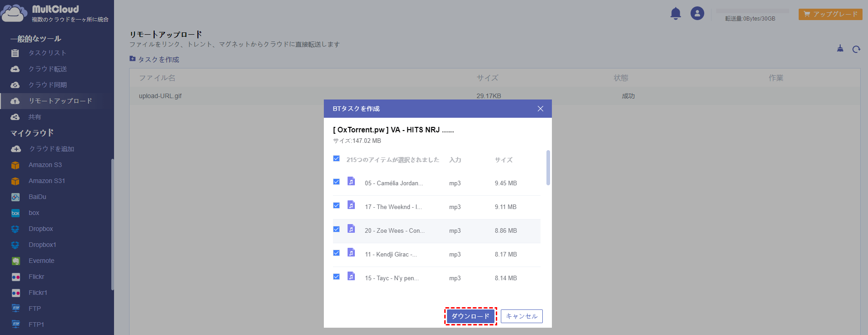Open 共有 in the sidebar
Screen dimensions: 868x335
pos(35,117)
